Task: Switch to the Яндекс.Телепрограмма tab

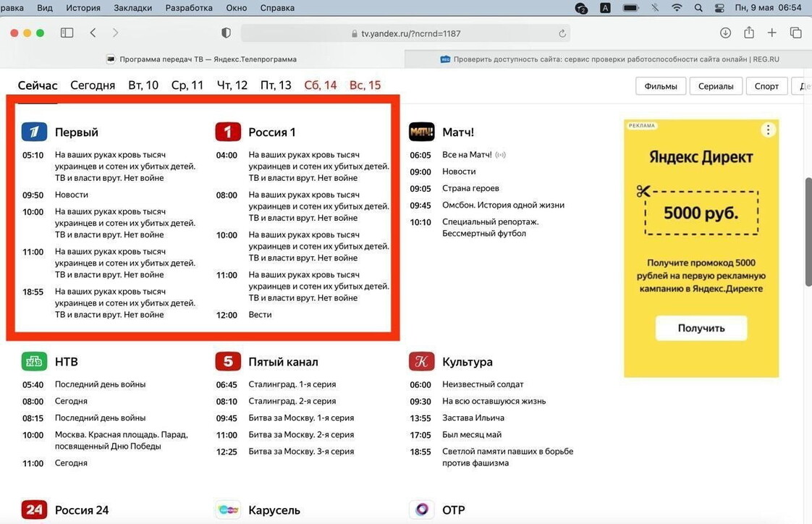Action: click(x=202, y=59)
